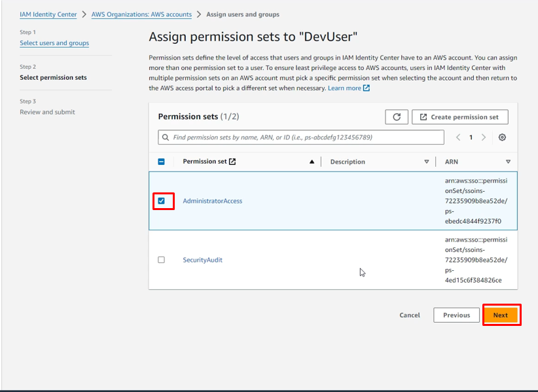The width and height of the screenshot is (538, 392).
Task: Click the Description column header
Action: coord(348,162)
